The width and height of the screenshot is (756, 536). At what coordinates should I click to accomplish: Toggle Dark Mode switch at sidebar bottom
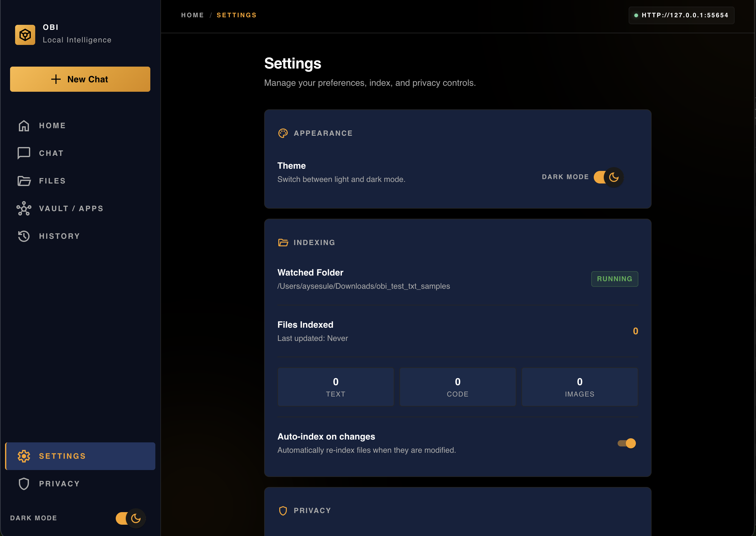131,518
